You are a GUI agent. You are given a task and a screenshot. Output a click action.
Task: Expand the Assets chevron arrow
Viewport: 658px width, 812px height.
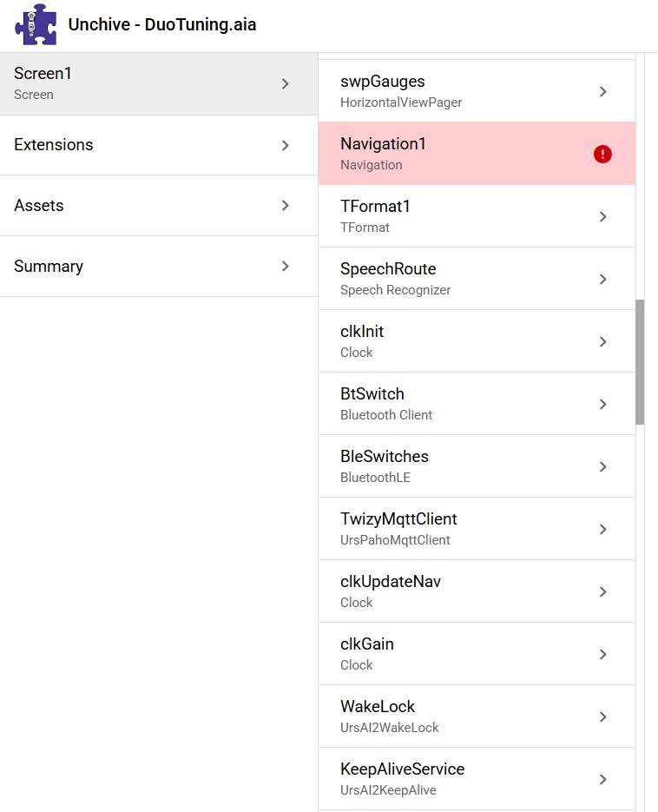pos(286,206)
